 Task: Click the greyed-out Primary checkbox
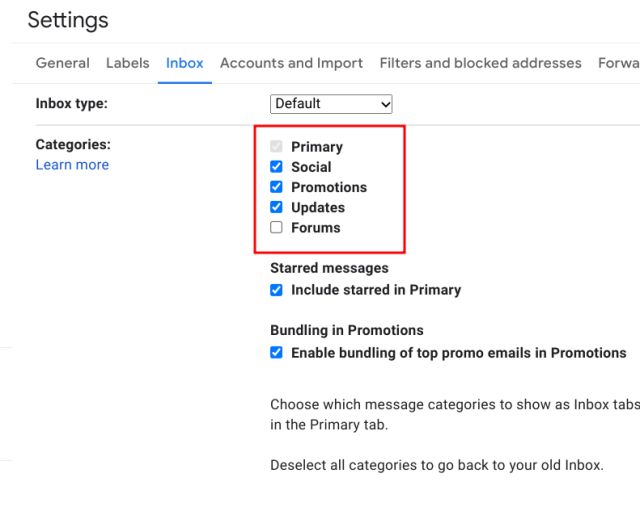pyautogui.click(x=277, y=147)
